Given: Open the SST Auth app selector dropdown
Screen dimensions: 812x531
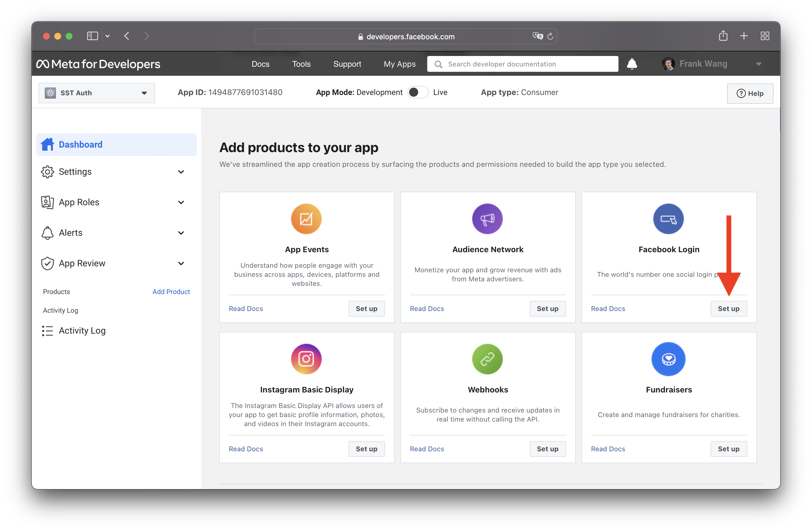Looking at the screenshot, I should coord(96,93).
